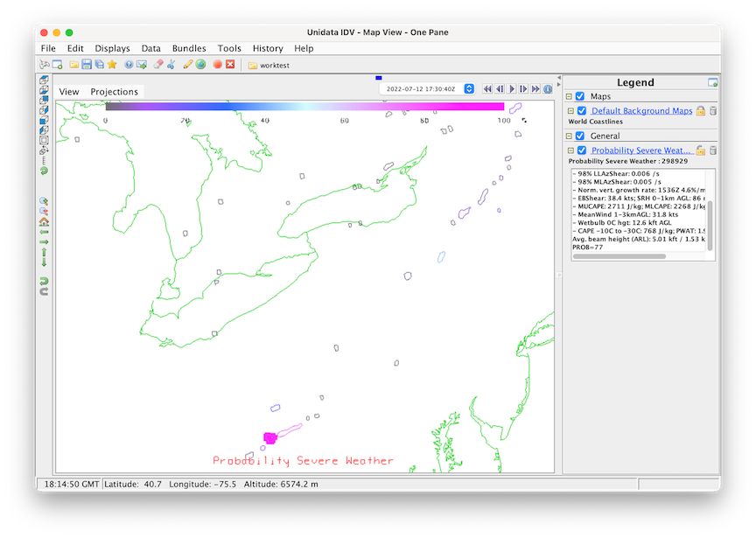The width and height of the screenshot is (756, 538).
Task: Open the Probability Severe Weather link
Action: click(x=641, y=150)
